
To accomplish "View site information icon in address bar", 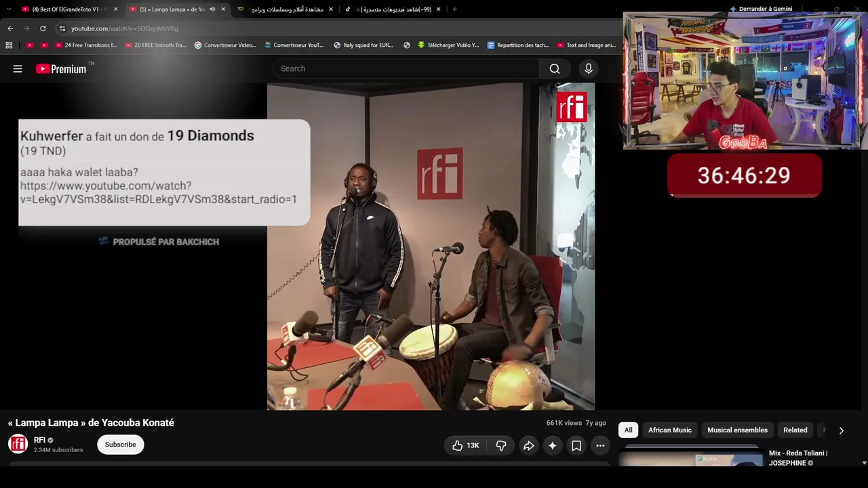I will (x=62, y=28).
